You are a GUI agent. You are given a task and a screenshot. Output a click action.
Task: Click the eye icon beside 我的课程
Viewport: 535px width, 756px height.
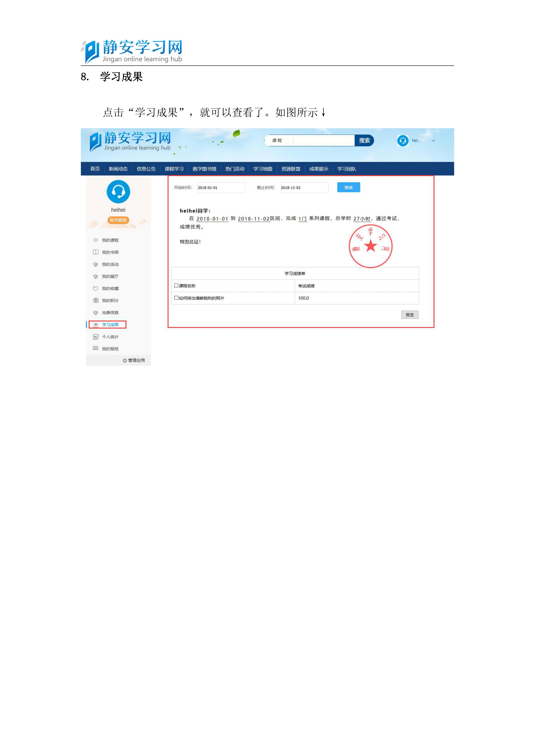click(x=96, y=240)
